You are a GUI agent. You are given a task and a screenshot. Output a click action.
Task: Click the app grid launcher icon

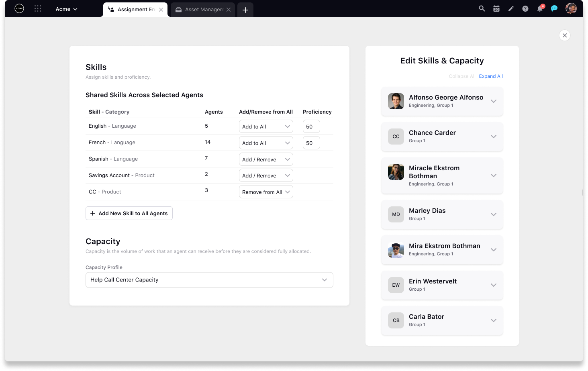(x=38, y=8)
